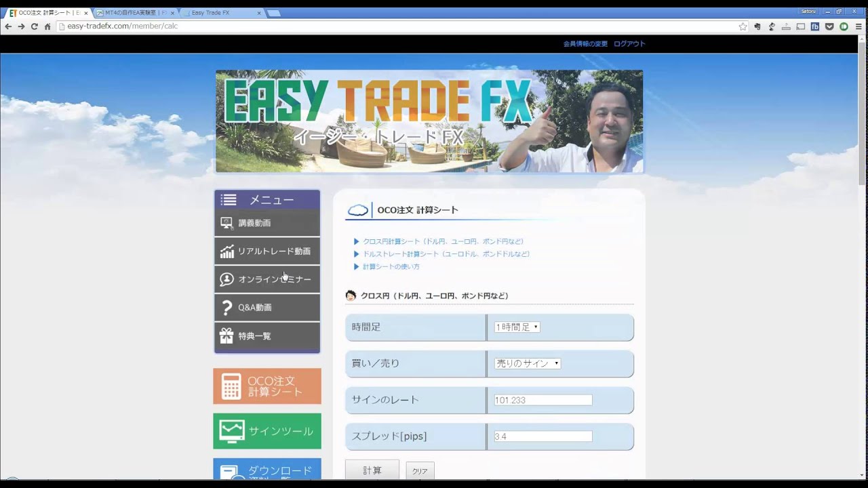Open リアルトレード動画 menu item
The image size is (868, 488).
click(267, 251)
